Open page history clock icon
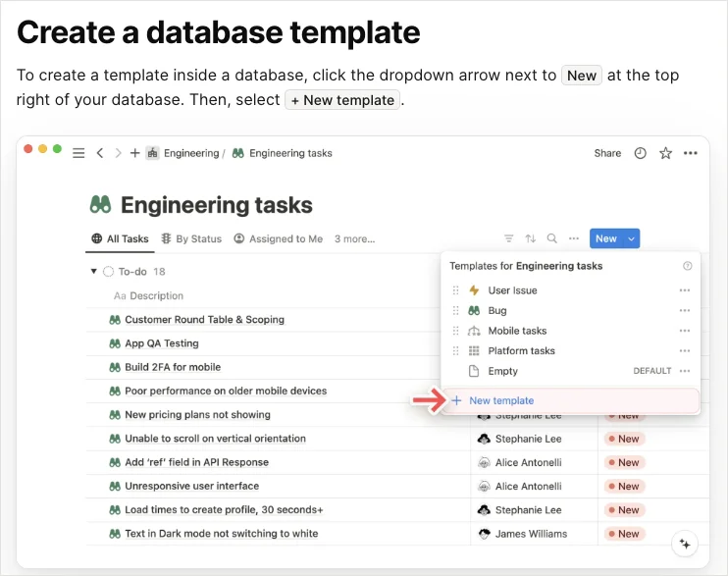Viewport: 728px width, 576px height. coord(641,153)
